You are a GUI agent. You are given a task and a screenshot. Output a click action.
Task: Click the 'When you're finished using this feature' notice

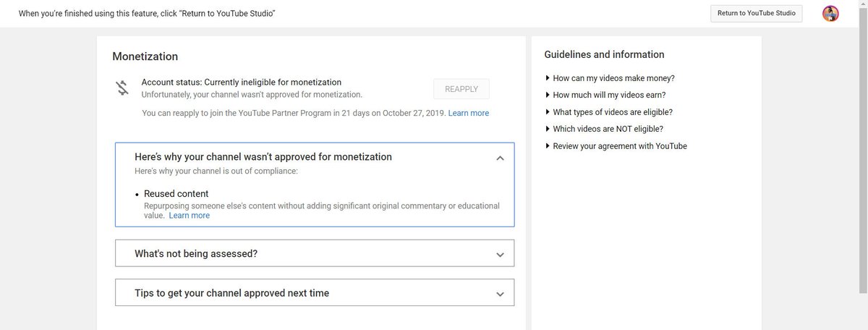pos(147,14)
